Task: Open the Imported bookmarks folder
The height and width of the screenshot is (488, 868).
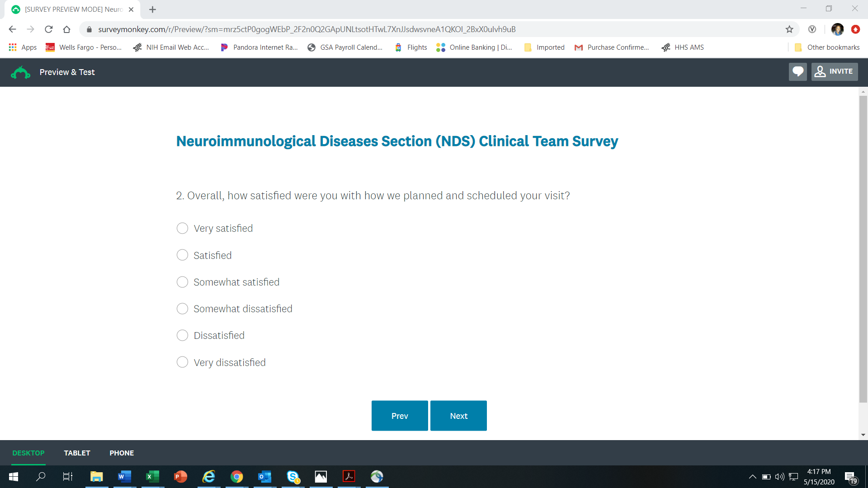Action: [x=544, y=47]
